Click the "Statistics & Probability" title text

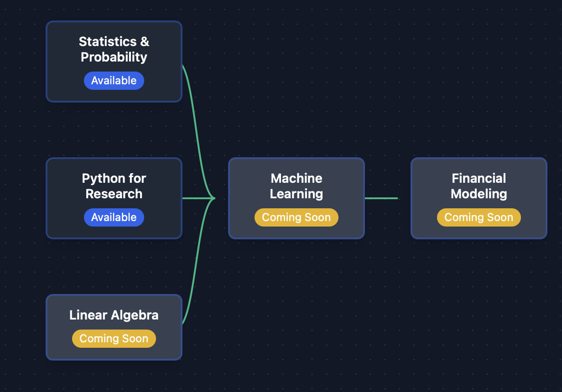tap(114, 49)
